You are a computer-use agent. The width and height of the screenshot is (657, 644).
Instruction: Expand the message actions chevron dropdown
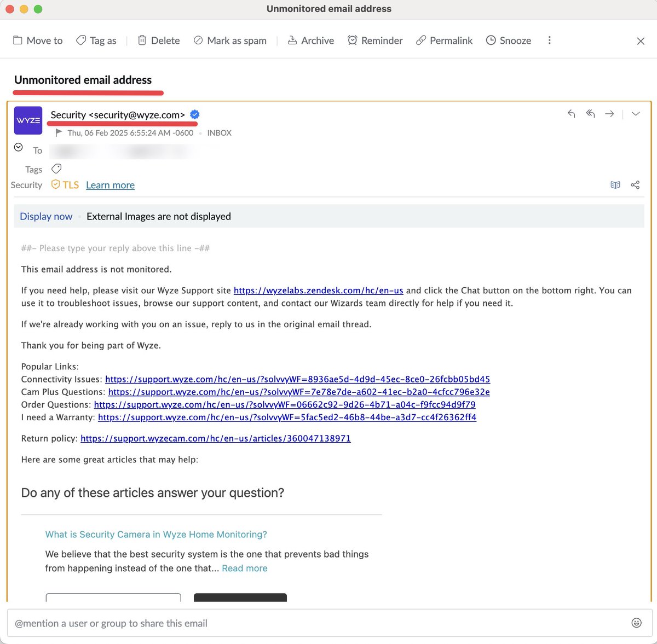[x=636, y=114]
